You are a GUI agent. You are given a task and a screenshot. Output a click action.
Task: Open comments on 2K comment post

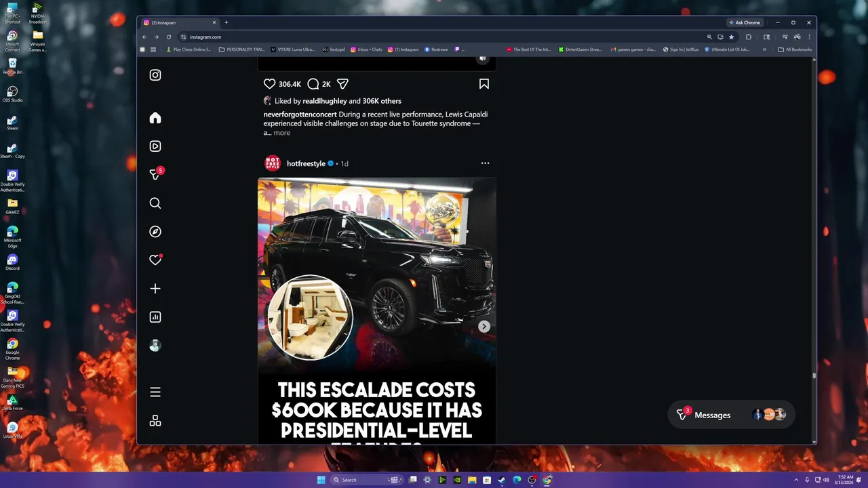click(x=313, y=84)
